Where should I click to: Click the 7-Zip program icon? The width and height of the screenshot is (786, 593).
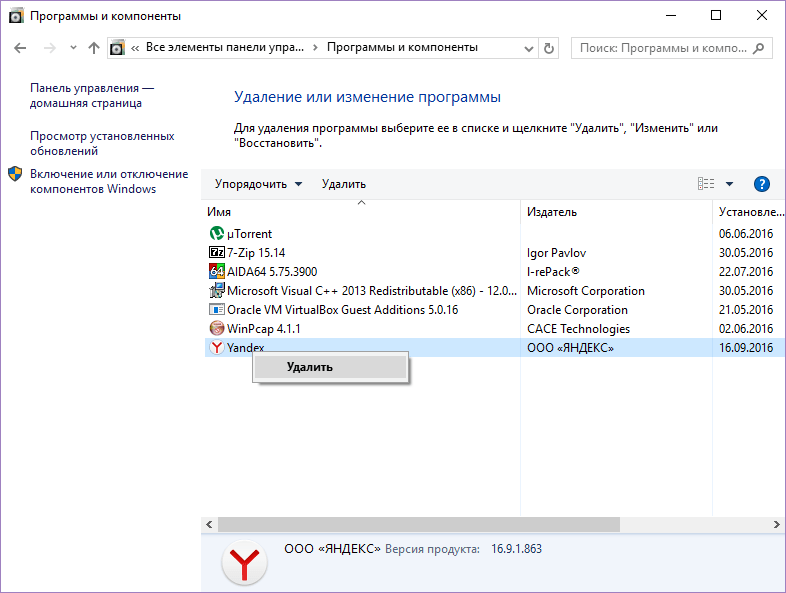pos(217,252)
